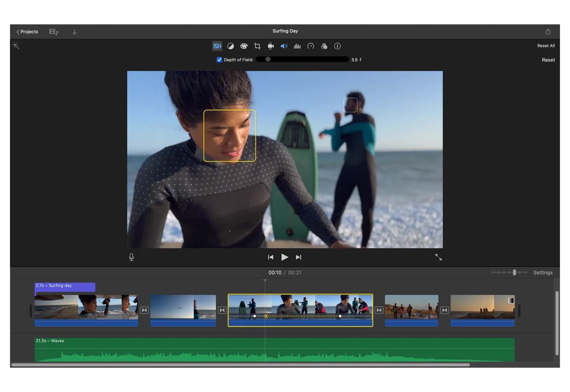Open the Share export menu
The height and width of the screenshot is (392, 570).
point(548,31)
